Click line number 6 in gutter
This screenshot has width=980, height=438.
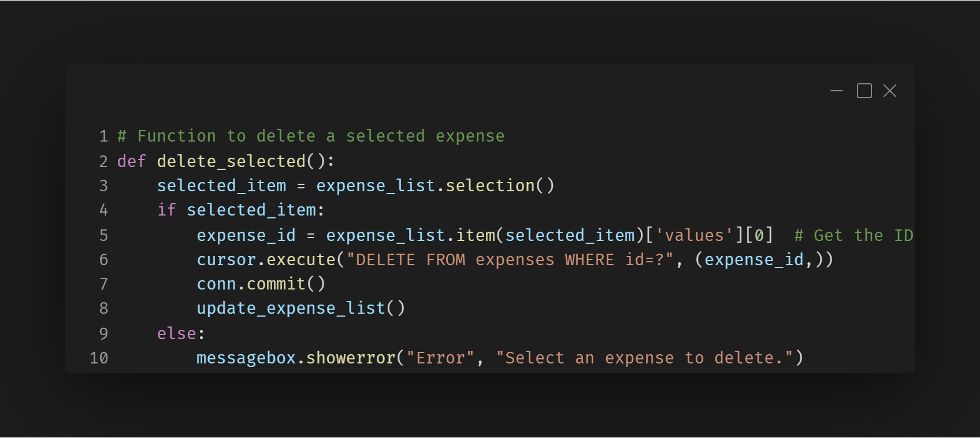[103, 260]
